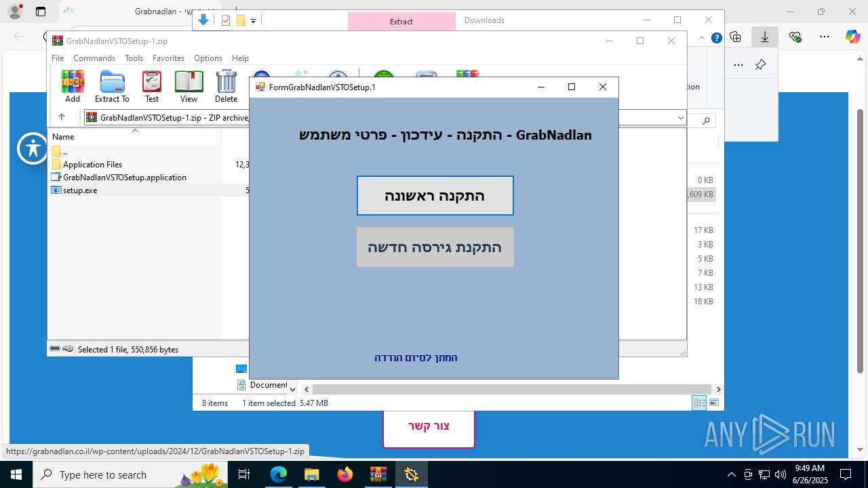The height and width of the screenshot is (488, 868).
Task: Click the Edge profile avatar icon
Action: [14, 12]
